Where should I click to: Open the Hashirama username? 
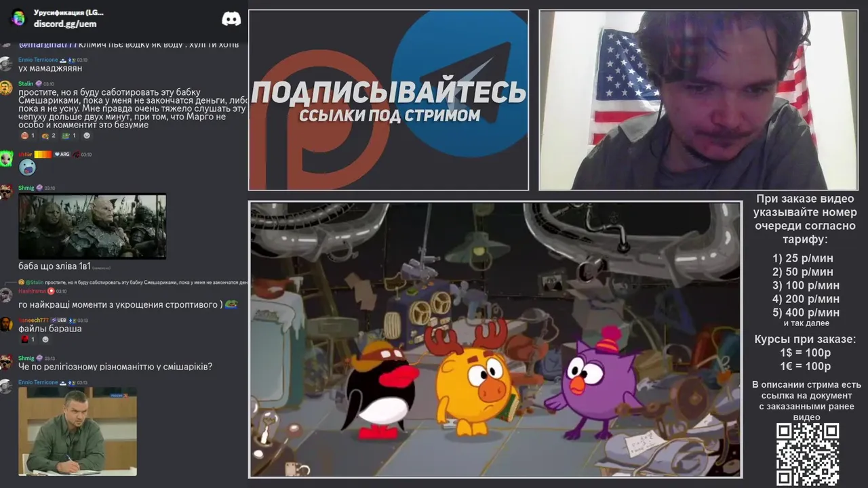(x=32, y=291)
